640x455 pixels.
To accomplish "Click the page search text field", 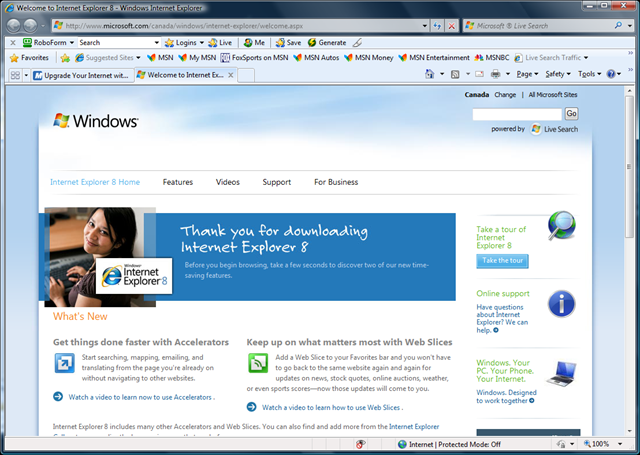I will click(517, 114).
